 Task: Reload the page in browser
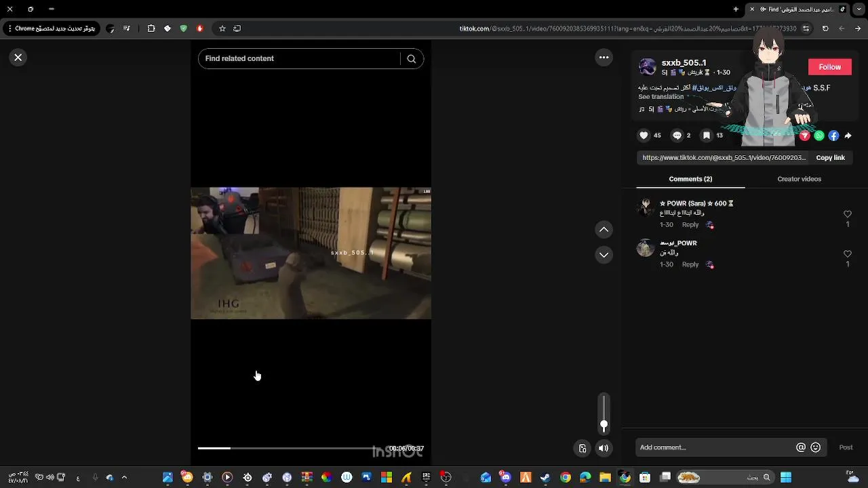(x=825, y=28)
